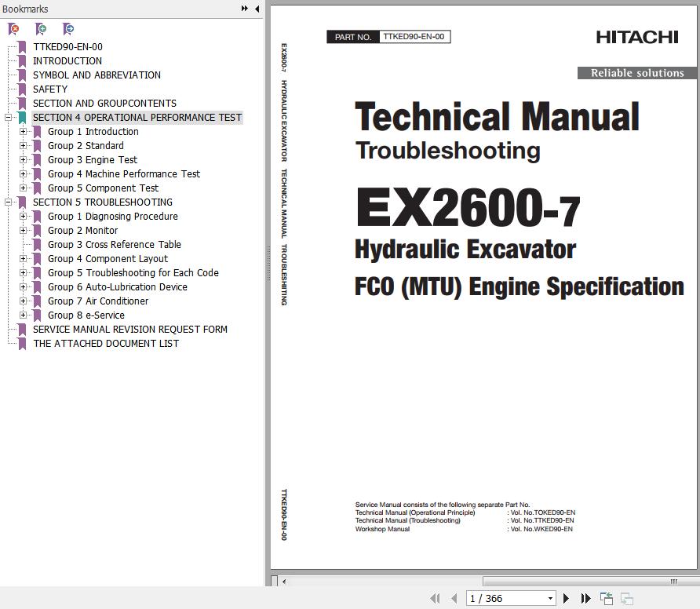Go to SERVICE MANUAL REVISION REQUEST FORM
700x609 pixels.
[x=129, y=330]
